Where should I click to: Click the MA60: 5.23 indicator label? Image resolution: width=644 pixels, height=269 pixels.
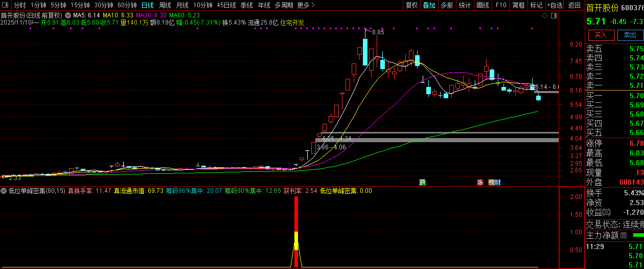pos(185,15)
